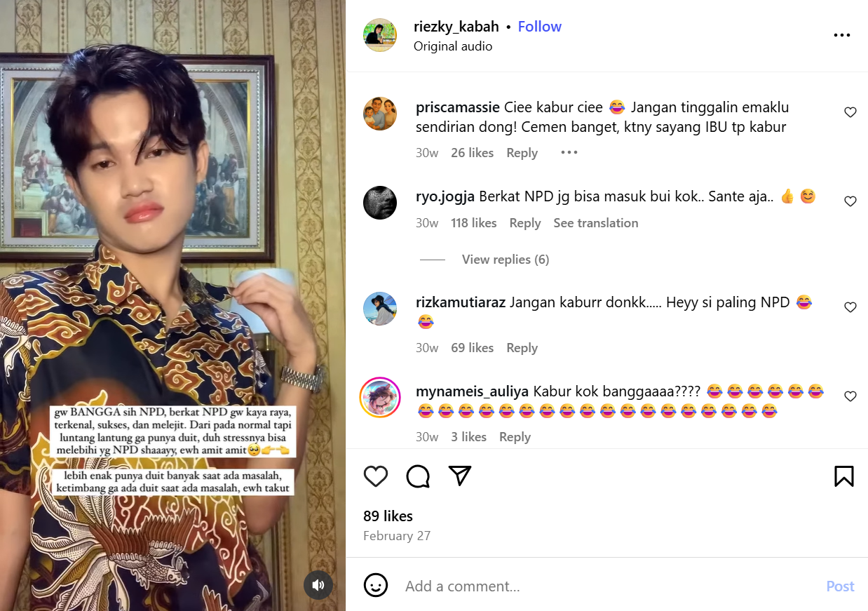The width and height of the screenshot is (868, 611).
Task: Open options dots on priscamassie's comment
Action: point(569,153)
